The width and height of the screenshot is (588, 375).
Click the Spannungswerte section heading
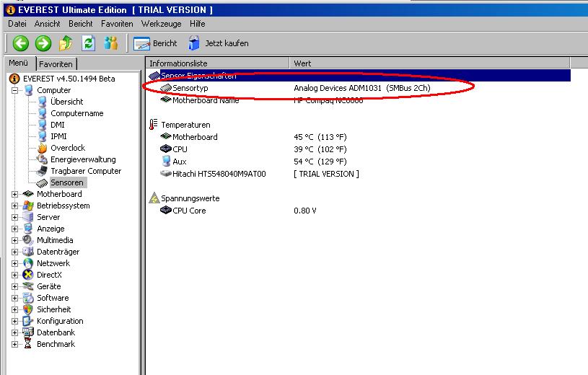pos(190,198)
